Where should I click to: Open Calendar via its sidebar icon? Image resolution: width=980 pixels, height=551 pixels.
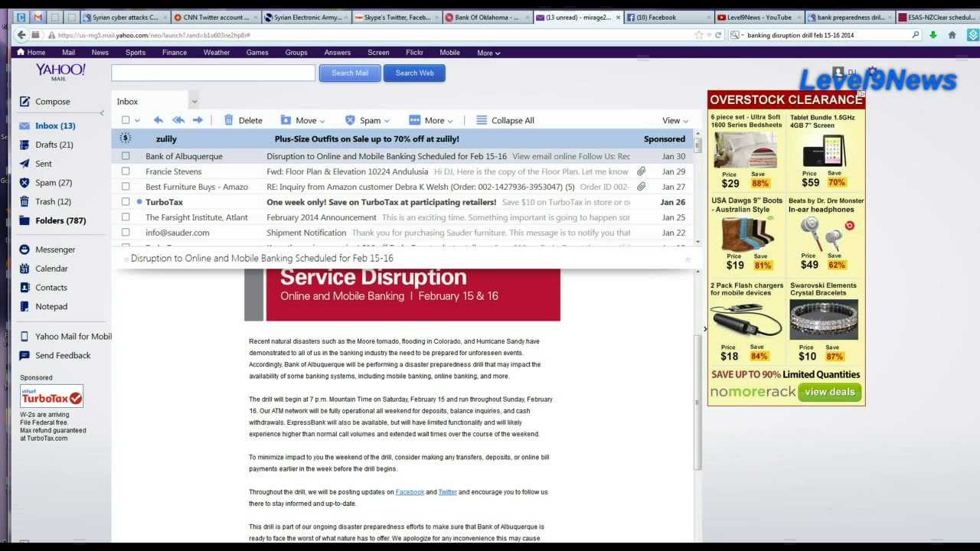click(x=24, y=269)
